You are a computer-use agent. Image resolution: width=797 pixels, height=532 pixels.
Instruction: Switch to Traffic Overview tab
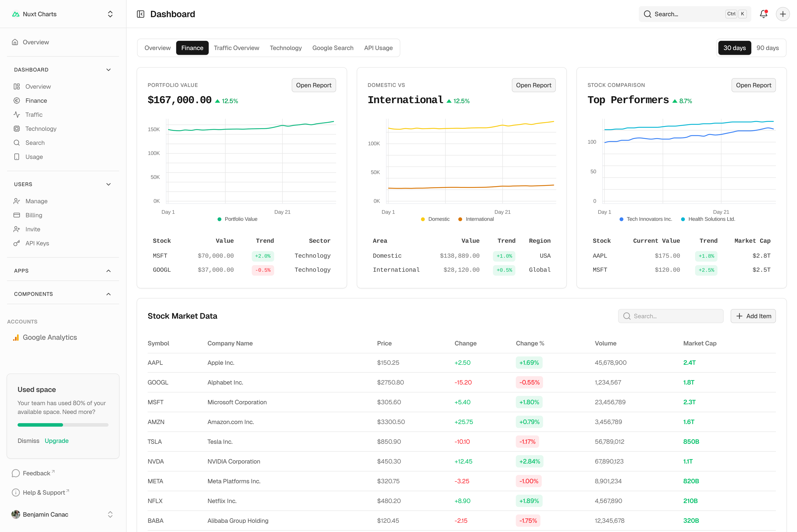pyautogui.click(x=236, y=48)
